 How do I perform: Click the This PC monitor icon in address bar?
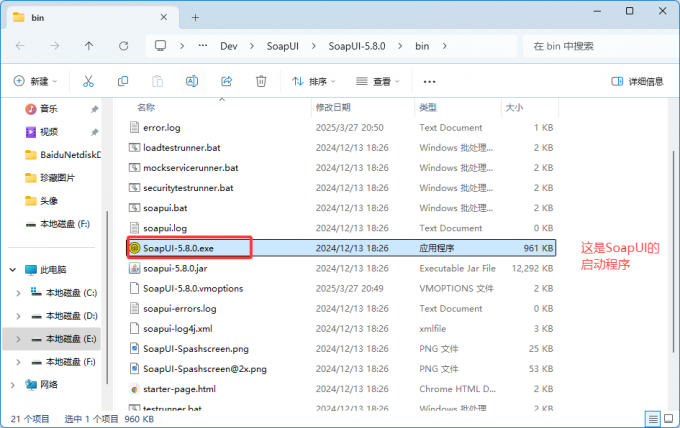click(x=160, y=46)
